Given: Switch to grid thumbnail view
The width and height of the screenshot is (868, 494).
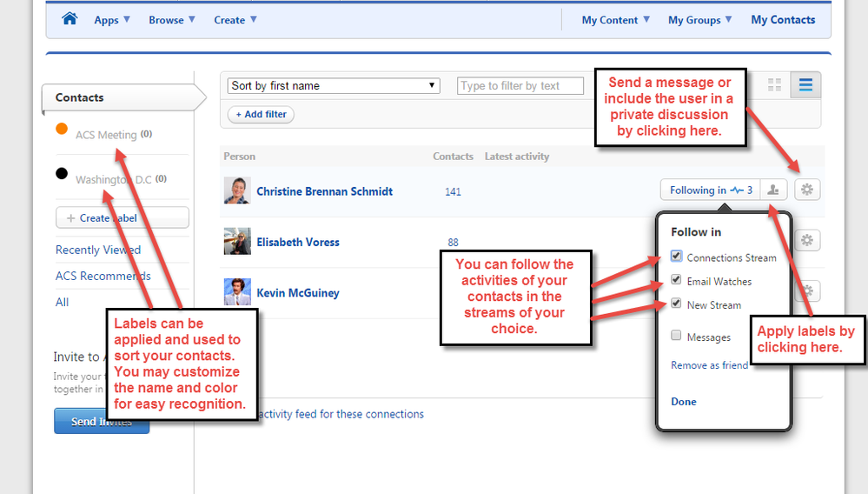Looking at the screenshot, I should tap(774, 85).
